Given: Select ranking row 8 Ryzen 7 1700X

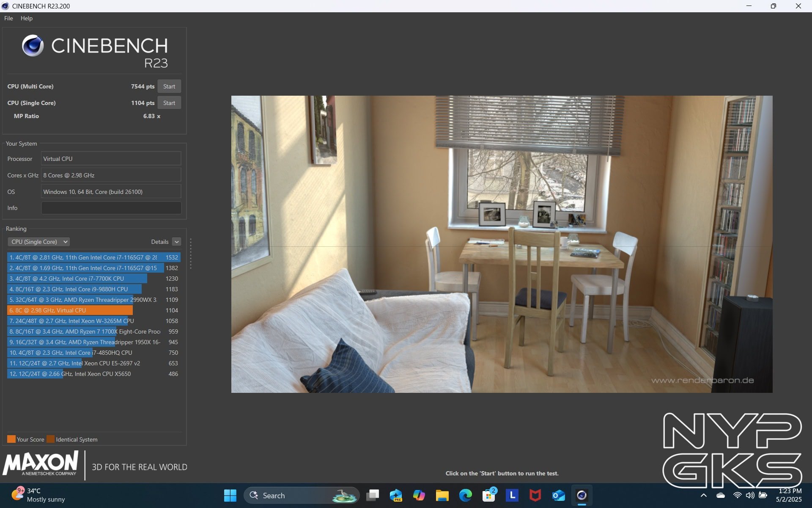Looking at the screenshot, I should 94,331.
